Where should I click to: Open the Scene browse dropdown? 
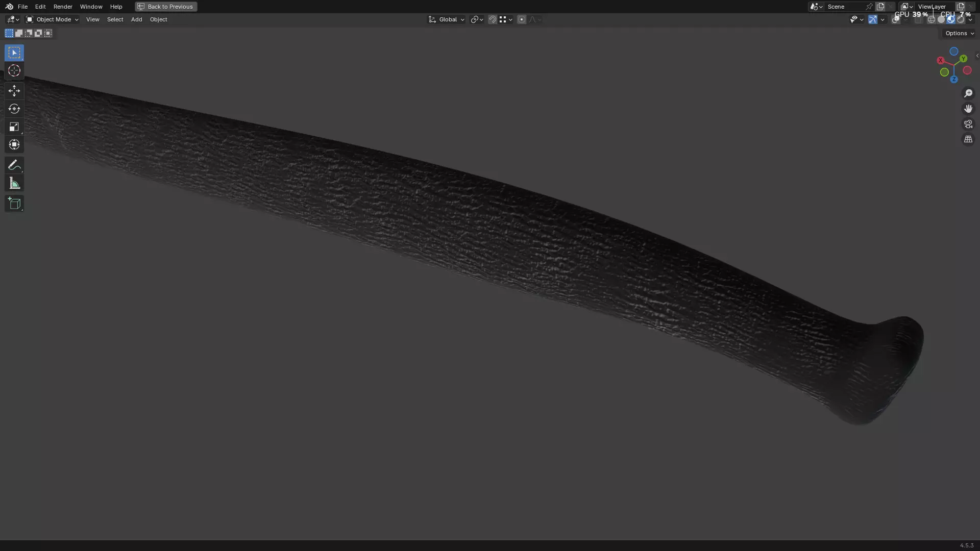click(816, 7)
